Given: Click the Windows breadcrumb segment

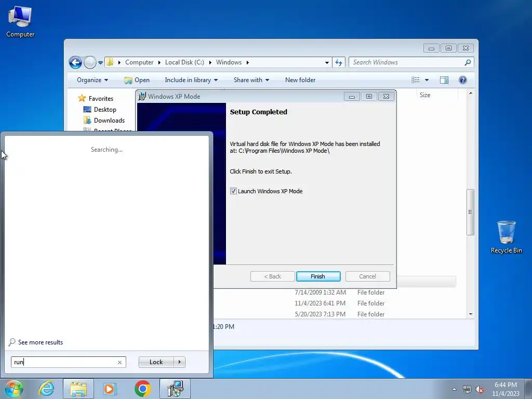Looking at the screenshot, I should [229, 62].
